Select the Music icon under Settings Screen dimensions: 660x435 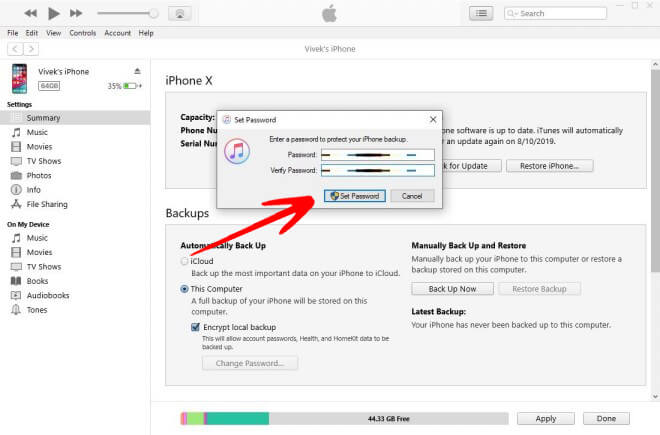coord(16,132)
